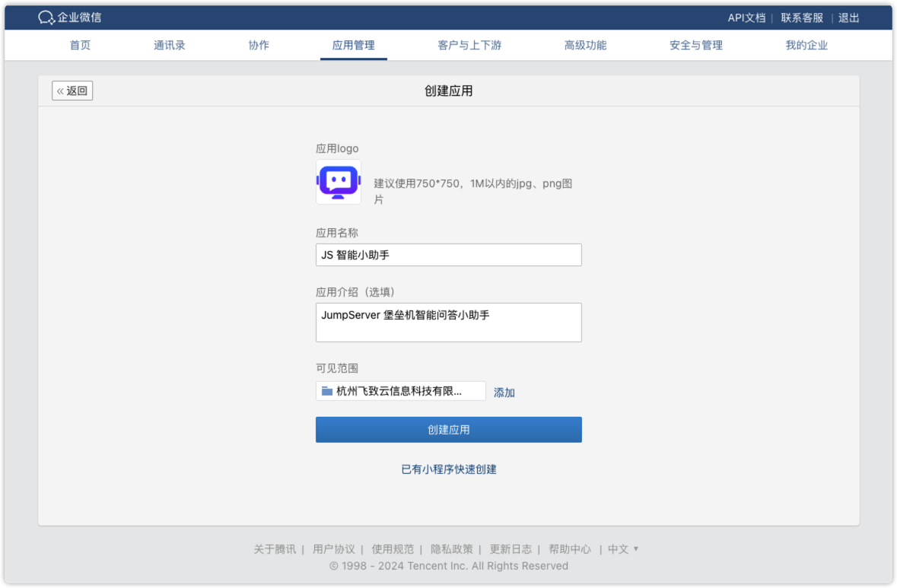Viewport: 897px width, 588px height.
Task: Open the 隐私政策 footer link
Action: pos(453,548)
